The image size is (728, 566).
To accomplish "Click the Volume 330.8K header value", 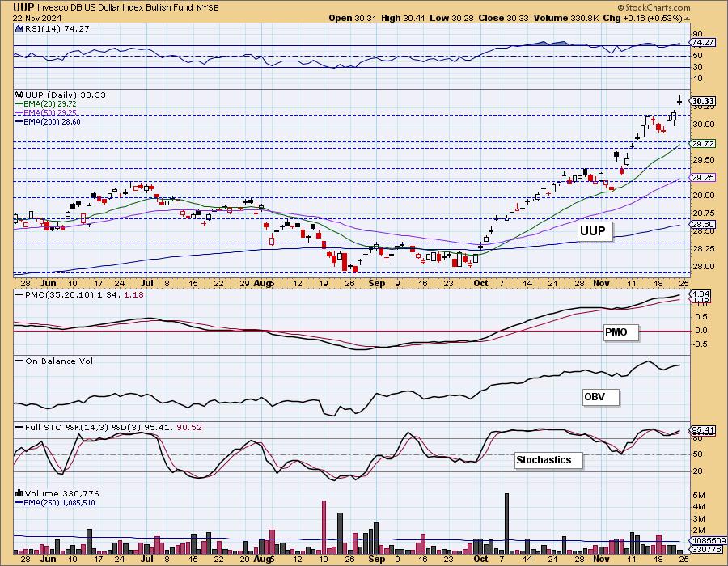I will (x=566, y=18).
